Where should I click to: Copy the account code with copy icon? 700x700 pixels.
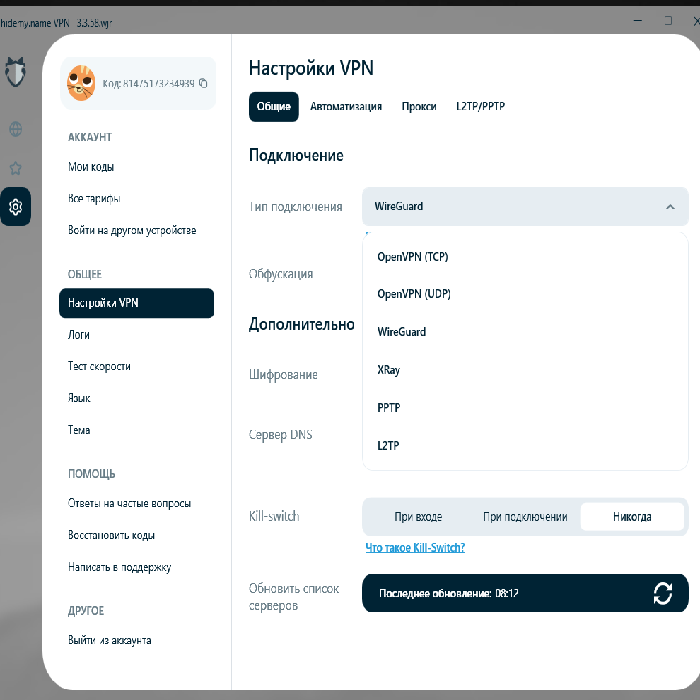click(203, 83)
